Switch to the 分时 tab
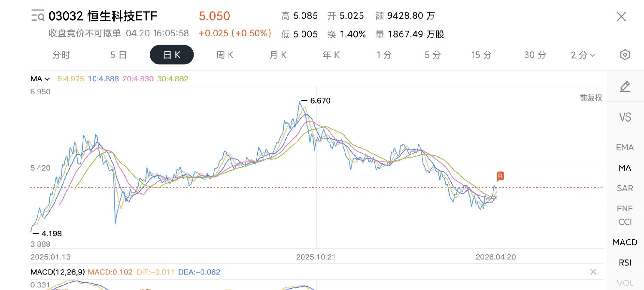Image resolution: width=644 pixels, height=290 pixels. (61, 55)
